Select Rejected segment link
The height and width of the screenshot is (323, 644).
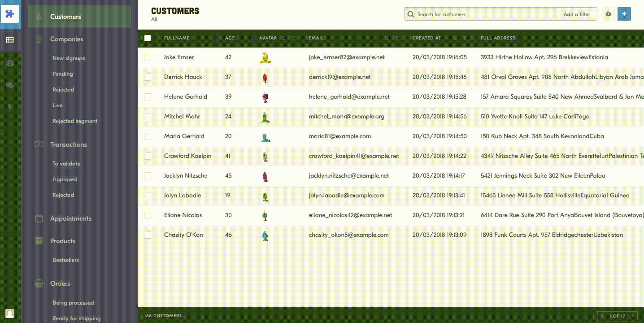pyautogui.click(x=75, y=121)
